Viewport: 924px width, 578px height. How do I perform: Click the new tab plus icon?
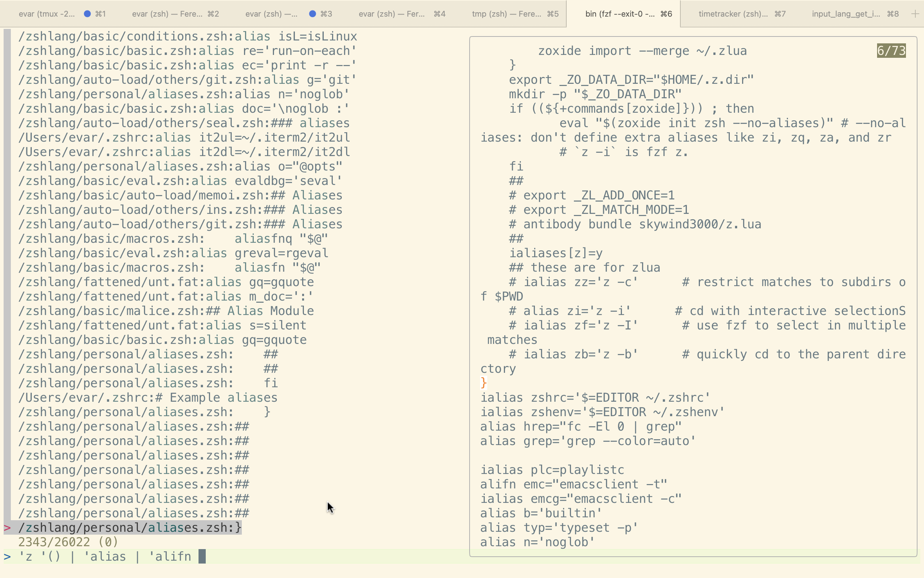click(915, 14)
